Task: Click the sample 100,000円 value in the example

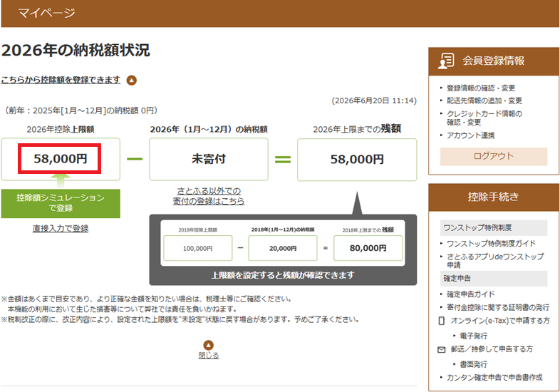Action: coord(198,248)
